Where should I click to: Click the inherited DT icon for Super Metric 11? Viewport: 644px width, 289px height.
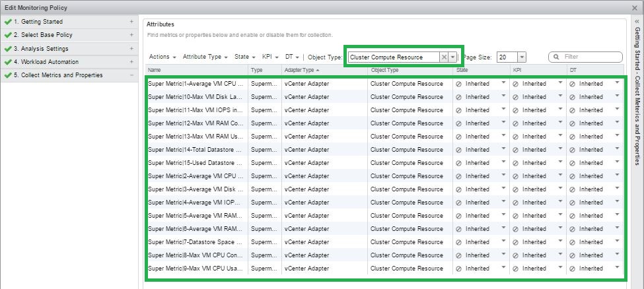click(573, 110)
